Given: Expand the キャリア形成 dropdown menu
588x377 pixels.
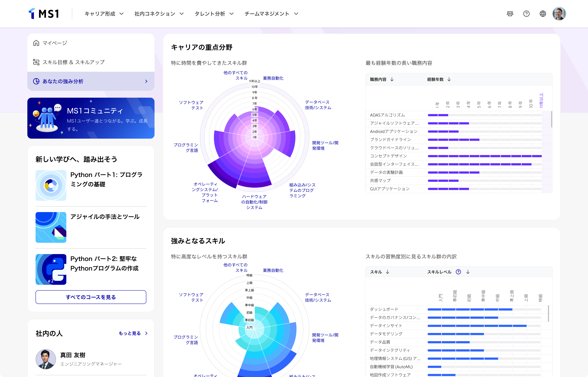Looking at the screenshot, I should (104, 14).
